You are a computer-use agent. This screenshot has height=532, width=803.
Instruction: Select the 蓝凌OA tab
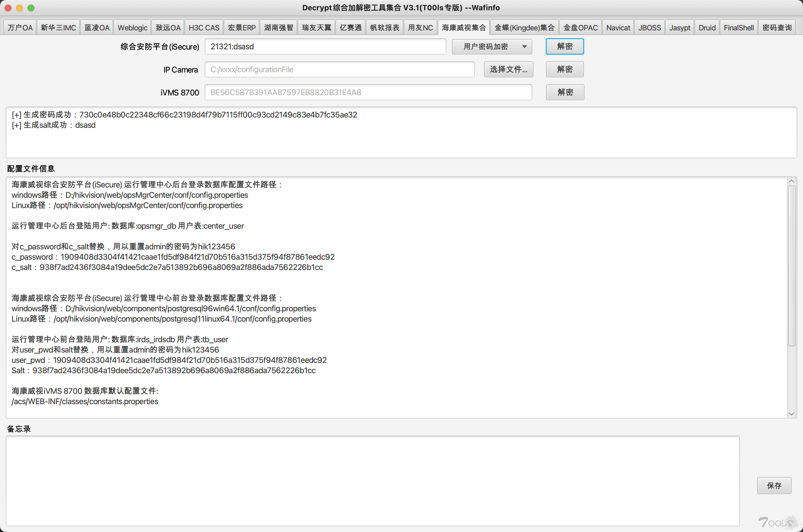(x=97, y=28)
